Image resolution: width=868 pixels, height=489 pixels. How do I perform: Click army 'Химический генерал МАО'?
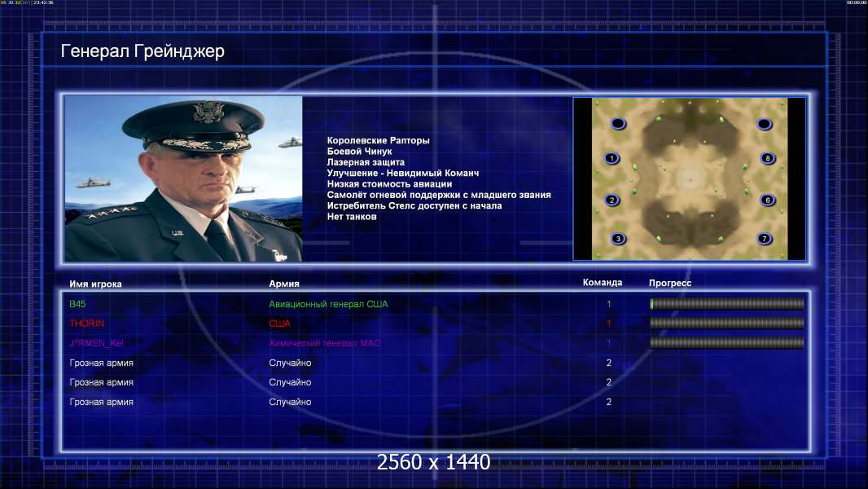[325, 343]
